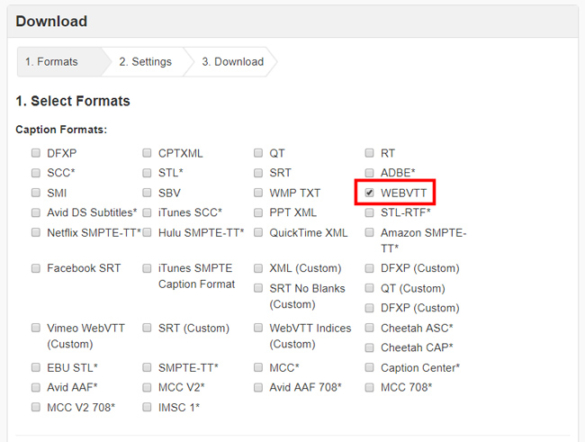Check the Cheetah CAP* format
Viewport: 585px width, 442px height.
coord(369,348)
